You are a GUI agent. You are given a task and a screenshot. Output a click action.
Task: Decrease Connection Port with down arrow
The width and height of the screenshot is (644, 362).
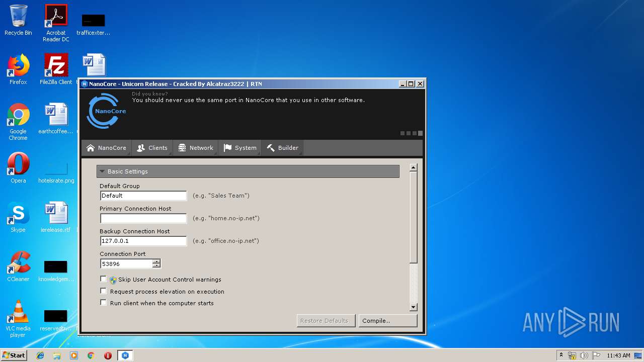[x=156, y=265]
